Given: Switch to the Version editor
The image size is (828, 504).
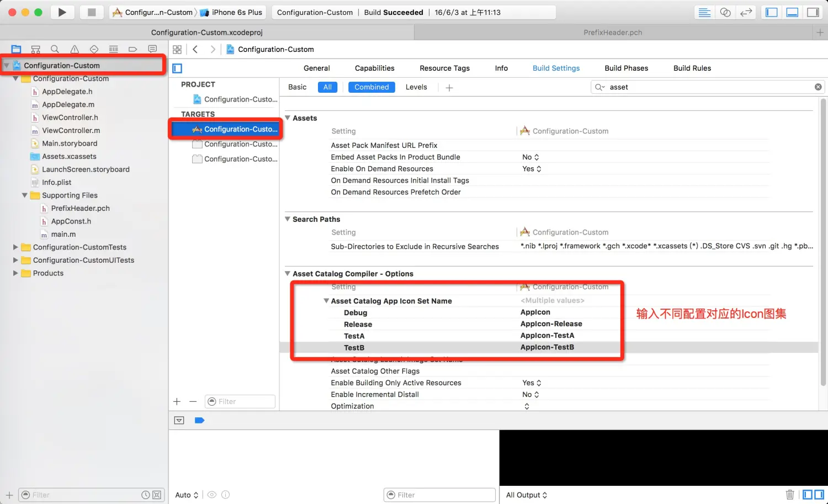Looking at the screenshot, I should (x=746, y=12).
